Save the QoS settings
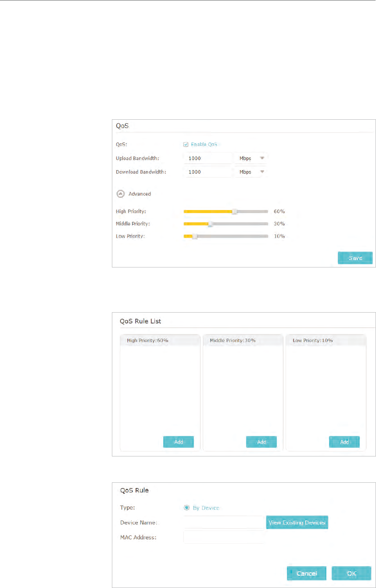Image resolution: width=376 pixels, height=588 pixels. tap(355, 258)
